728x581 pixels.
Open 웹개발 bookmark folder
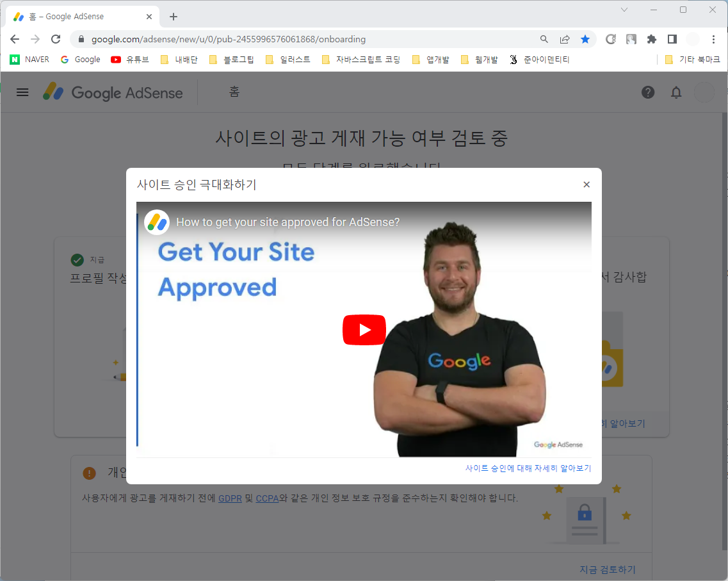479,60
